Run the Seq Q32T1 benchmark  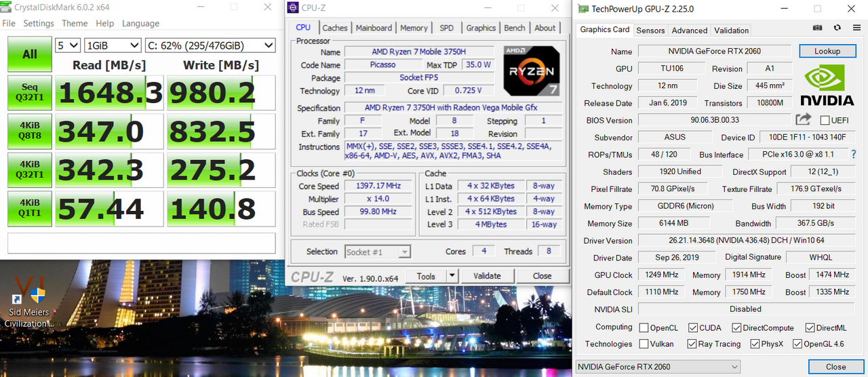click(x=30, y=93)
